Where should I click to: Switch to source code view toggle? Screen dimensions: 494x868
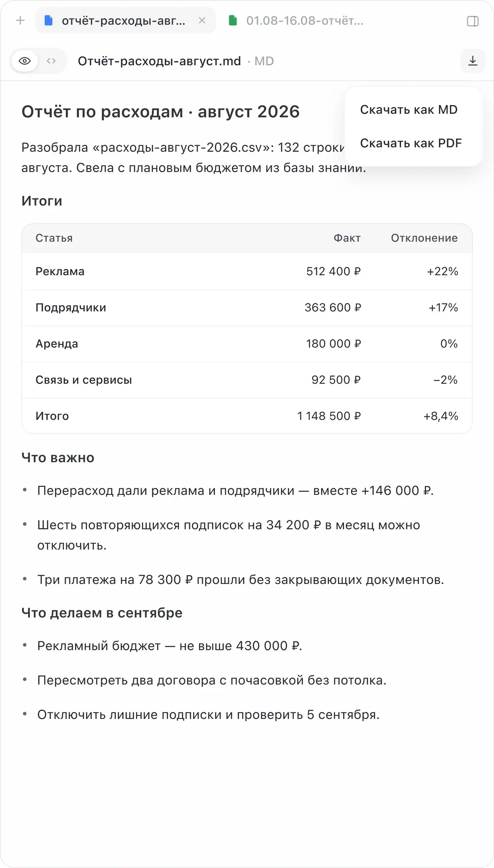click(51, 61)
